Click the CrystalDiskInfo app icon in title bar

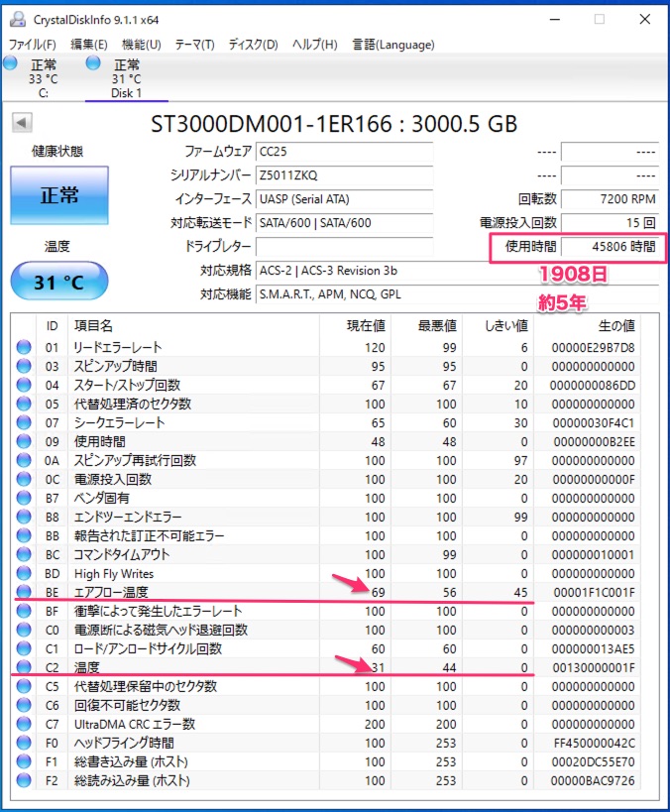[18, 20]
